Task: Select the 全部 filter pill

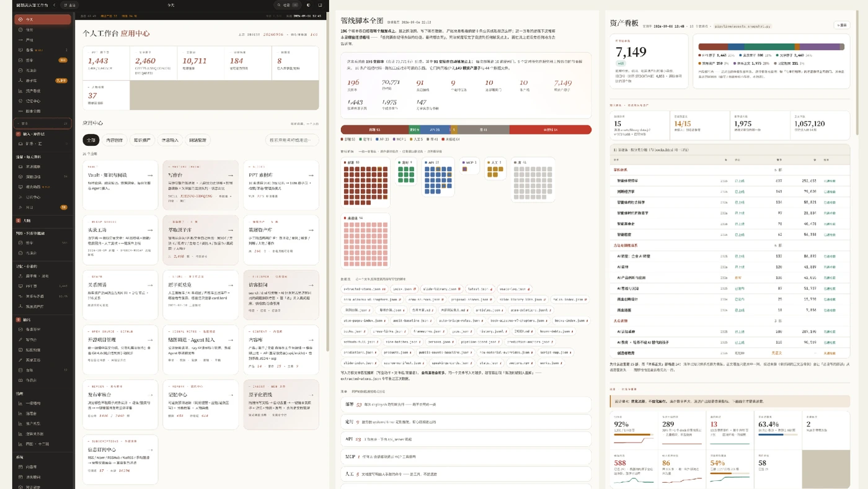Action: pyautogui.click(x=91, y=140)
